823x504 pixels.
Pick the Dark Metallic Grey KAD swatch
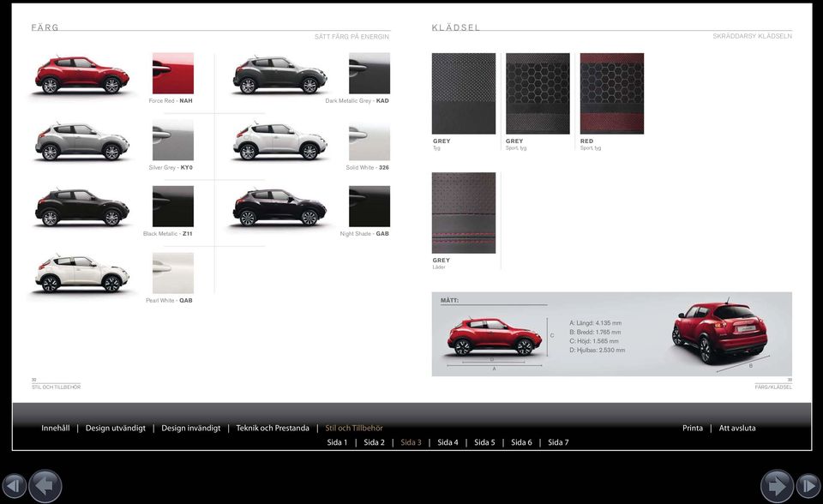[x=369, y=73]
